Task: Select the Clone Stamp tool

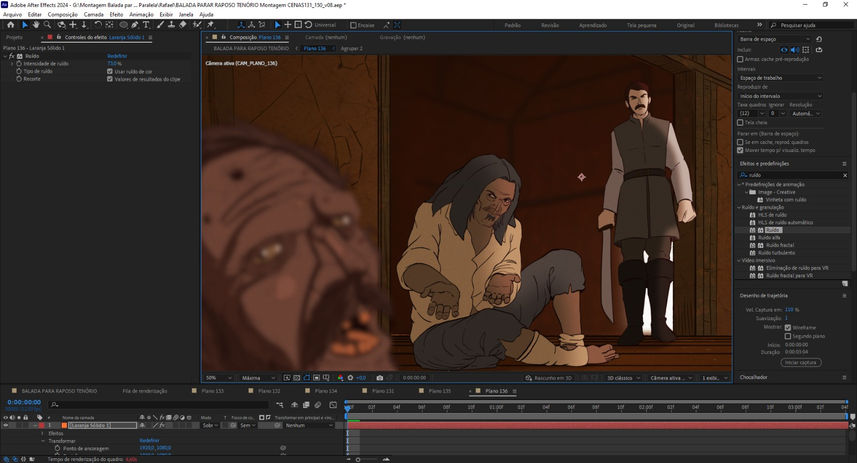Action: coord(171,25)
